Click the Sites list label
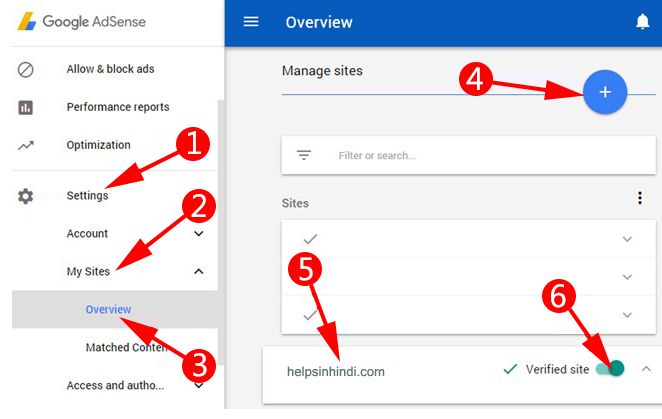Screen dimensions: 662x419 point(295,203)
